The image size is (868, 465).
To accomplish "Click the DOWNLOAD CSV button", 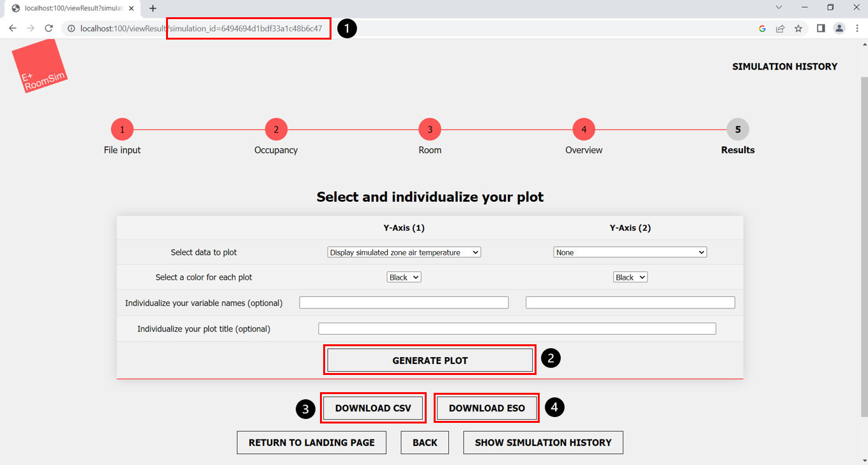I will click(x=373, y=408).
